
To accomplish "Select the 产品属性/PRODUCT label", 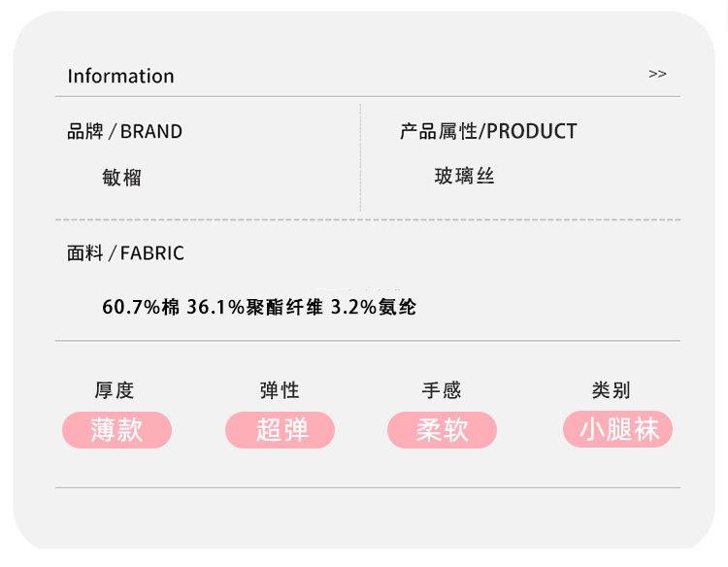I will point(488,131).
